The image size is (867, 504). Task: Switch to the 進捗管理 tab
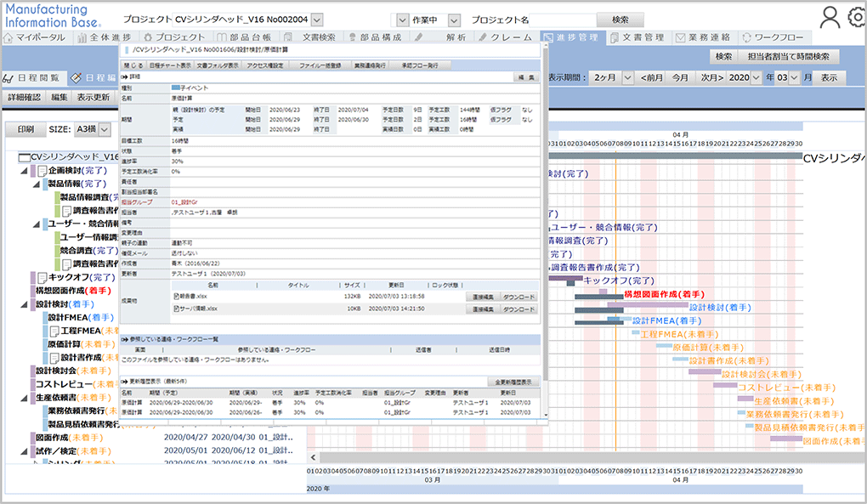pyautogui.click(x=570, y=37)
